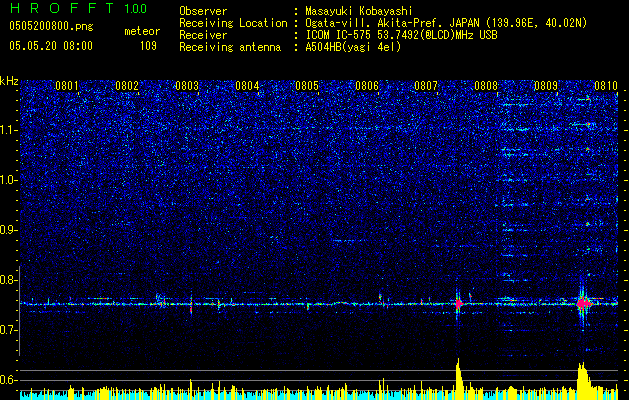Select the ICOM IC-575 53.7492 MHz receiver text
The image size is (629, 400).
pyautogui.click(x=401, y=35)
